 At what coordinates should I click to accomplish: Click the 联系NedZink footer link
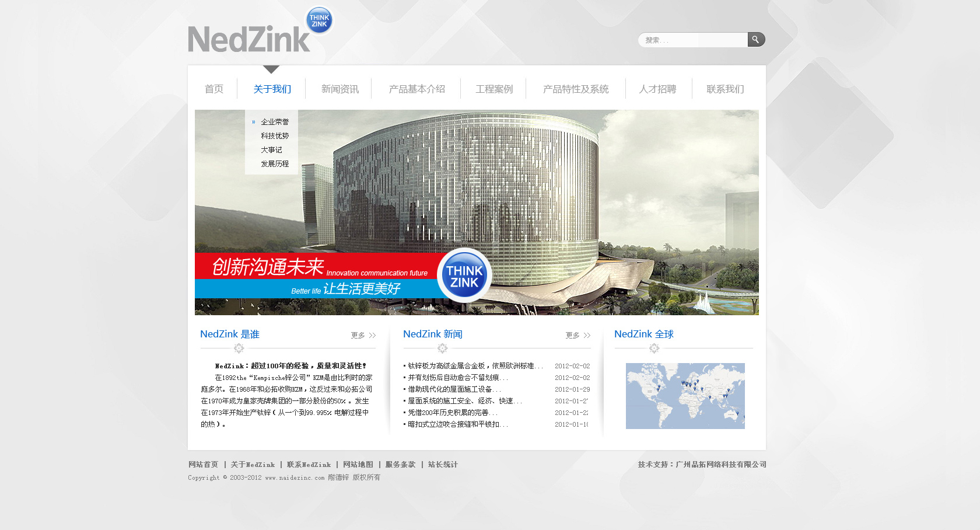point(309,465)
